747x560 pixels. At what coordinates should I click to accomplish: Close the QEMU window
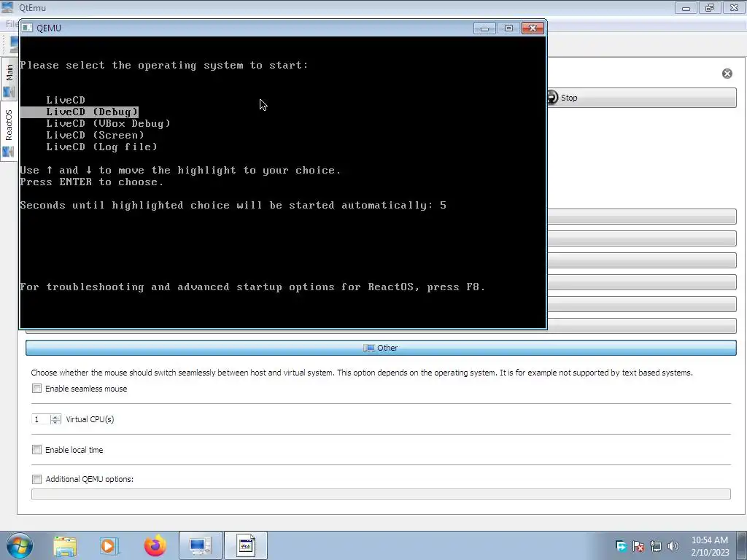pyautogui.click(x=533, y=28)
